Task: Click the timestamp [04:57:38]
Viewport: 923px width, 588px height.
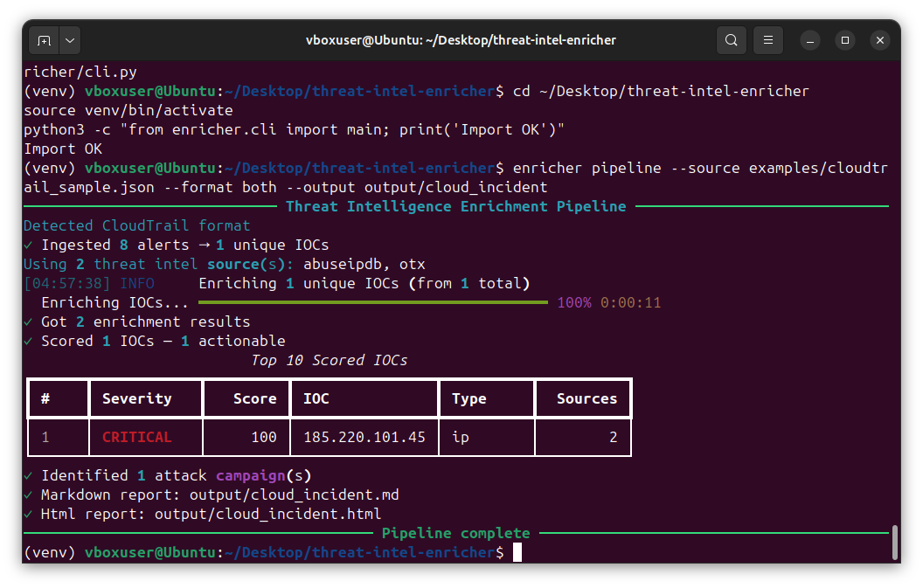Action: [x=67, y=284]
